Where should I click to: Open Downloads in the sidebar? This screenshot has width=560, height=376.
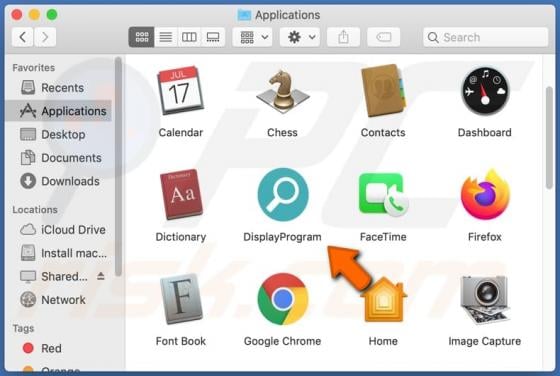(59, 181)
